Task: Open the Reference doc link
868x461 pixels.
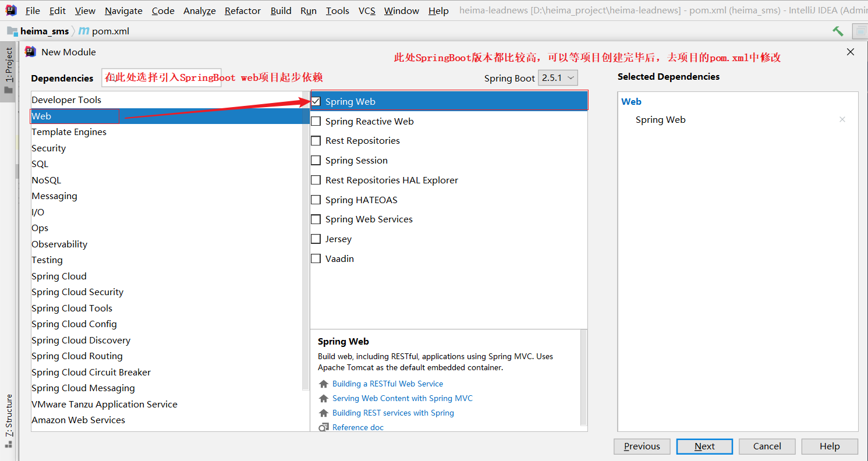Action: tap(358, 427)
